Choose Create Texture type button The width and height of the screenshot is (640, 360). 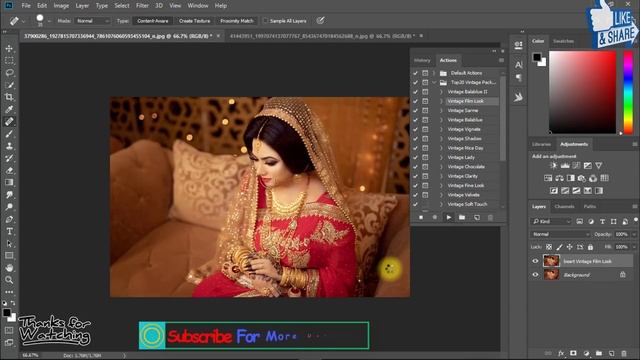(194, 21)
